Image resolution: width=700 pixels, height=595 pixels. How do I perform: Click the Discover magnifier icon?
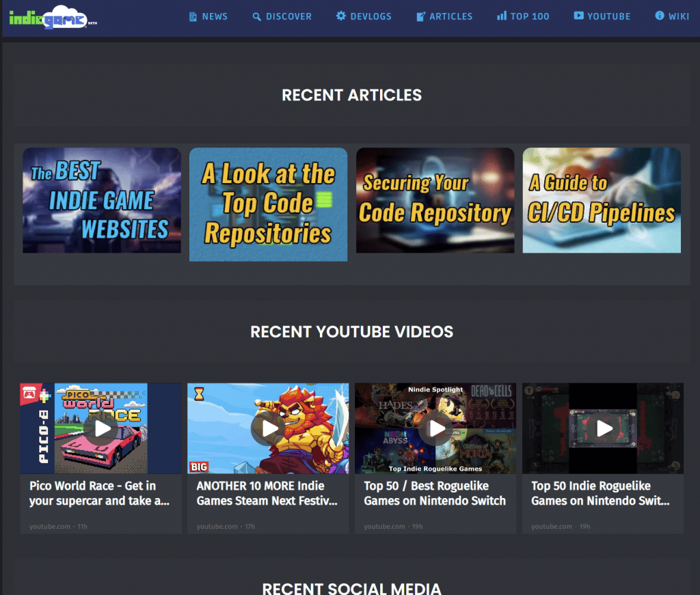(257, 17)
